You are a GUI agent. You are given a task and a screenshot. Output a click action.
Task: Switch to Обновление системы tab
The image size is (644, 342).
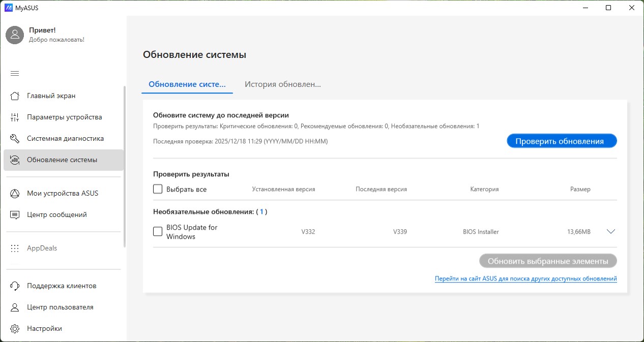[x=187, y=84]
